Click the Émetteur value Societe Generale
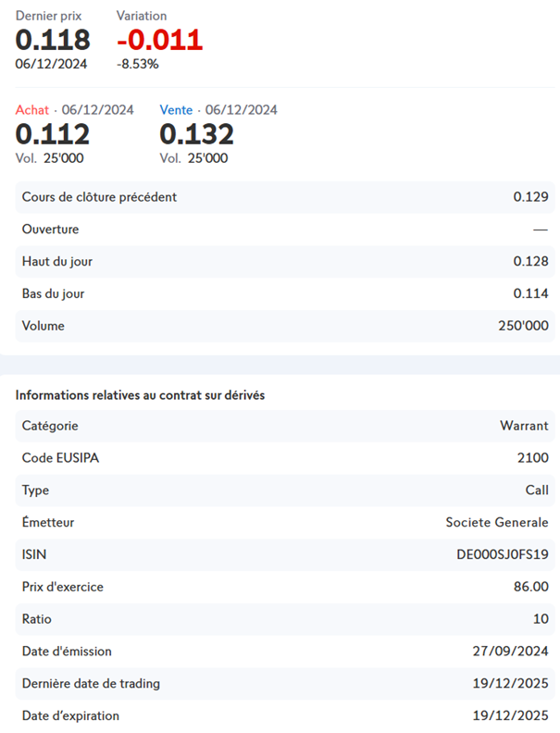560x733 pixels. [497, 523]
